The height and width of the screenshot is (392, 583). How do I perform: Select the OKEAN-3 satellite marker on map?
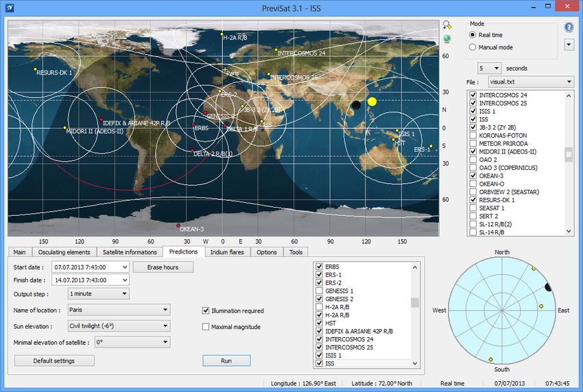pos(178,226)
